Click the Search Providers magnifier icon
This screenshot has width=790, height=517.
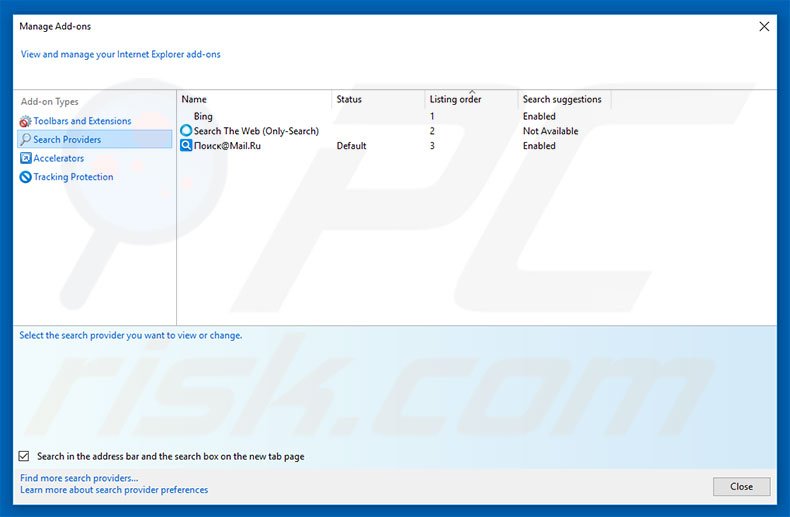coord(25,140)
